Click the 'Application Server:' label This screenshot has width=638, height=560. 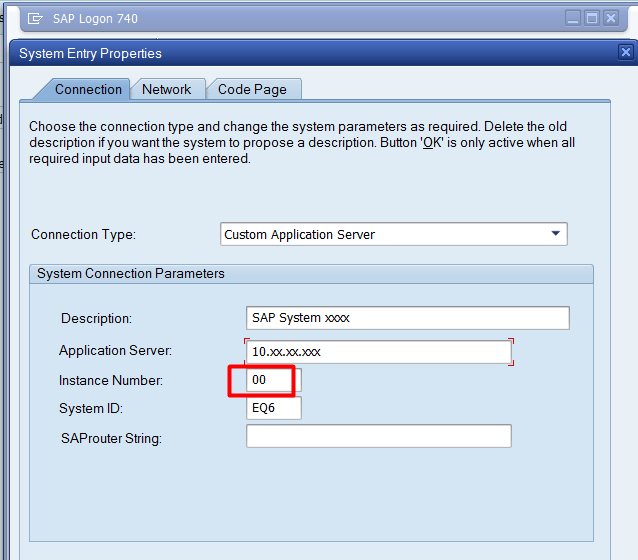point(115,350)
